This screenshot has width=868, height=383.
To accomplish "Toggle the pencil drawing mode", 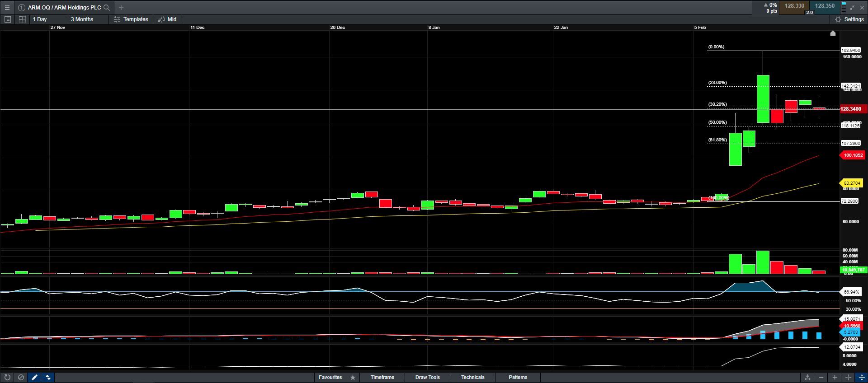I will pos(34,377).
